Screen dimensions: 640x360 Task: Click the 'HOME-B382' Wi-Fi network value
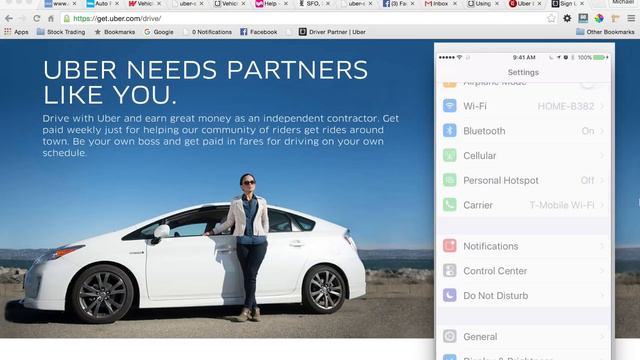(x=566, y=106)
